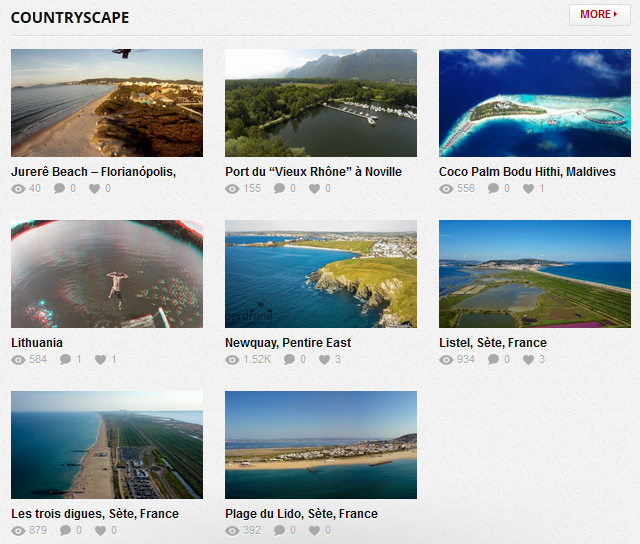Click the comment icon under Coco Palm Bodu Hithi

[x=493, y=189]
